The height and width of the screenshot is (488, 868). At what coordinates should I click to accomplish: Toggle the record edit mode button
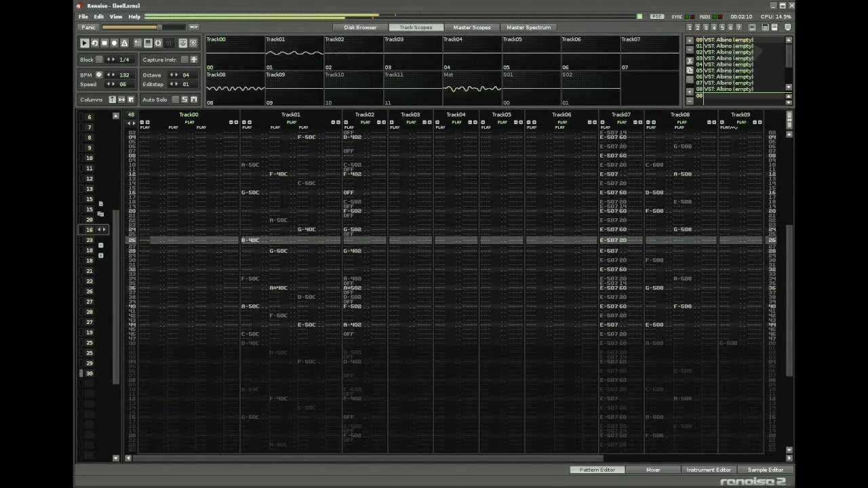point(114,43)
